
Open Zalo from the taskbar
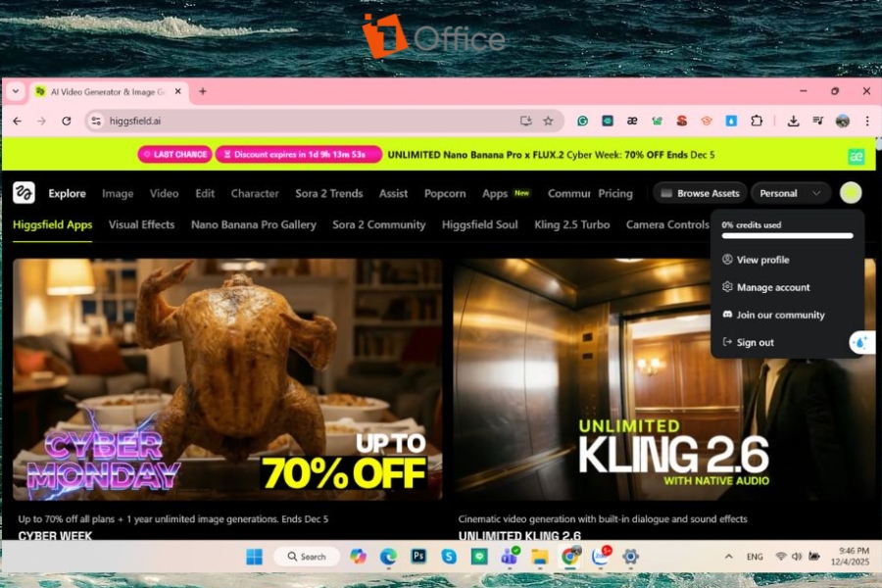[601, 556]
